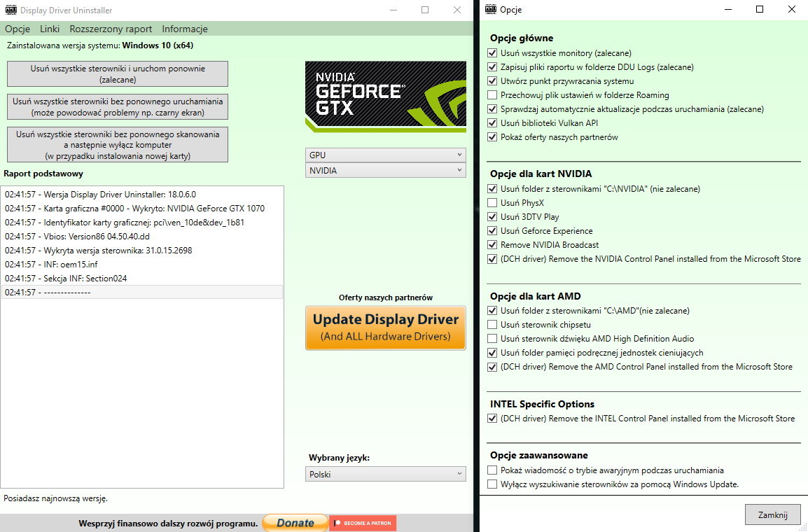Uncheck Usuń biblioteki Vulkan API
Viewport: 808px width, 532px height.
(x=493, y=123)
